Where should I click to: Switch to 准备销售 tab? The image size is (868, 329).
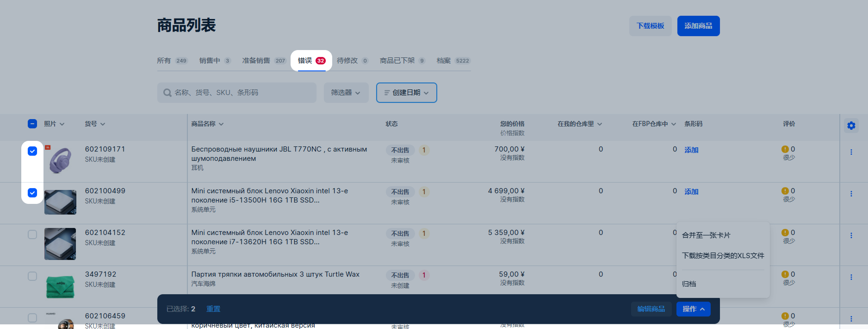point(264,61)
